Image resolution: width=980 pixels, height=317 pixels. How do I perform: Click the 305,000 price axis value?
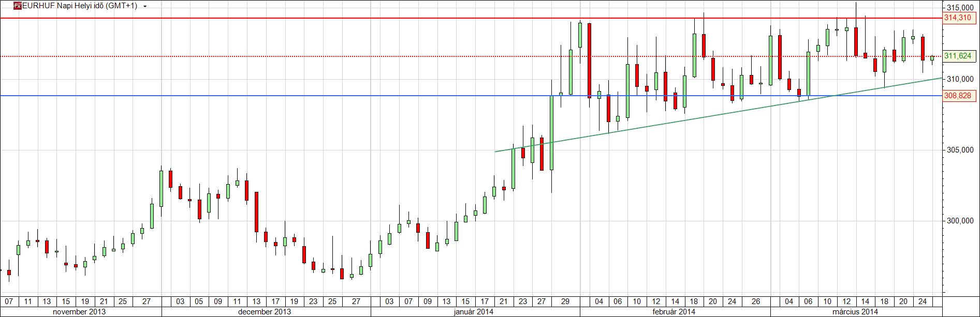tap(959, 150)
